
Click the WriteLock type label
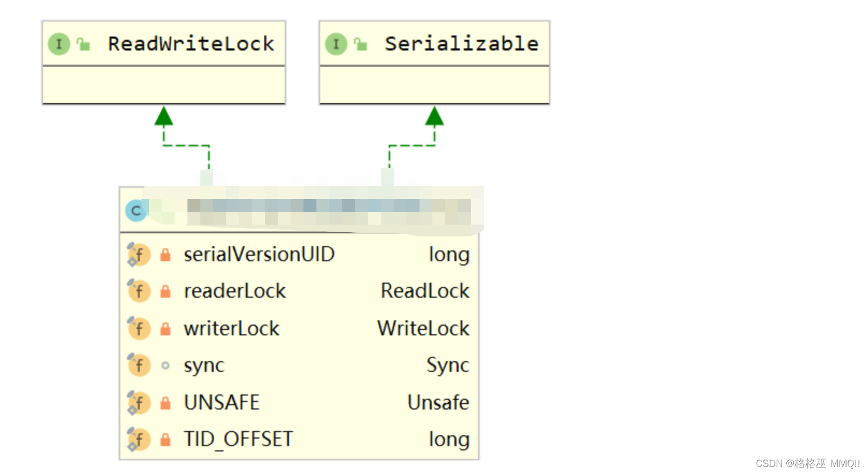pyautogui.click(x=424, y=328)
